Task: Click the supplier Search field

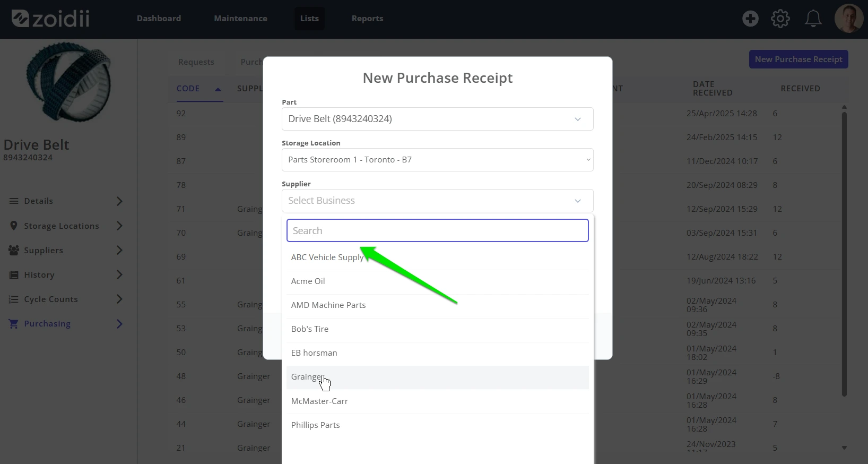Action: (x=437, y=230)
